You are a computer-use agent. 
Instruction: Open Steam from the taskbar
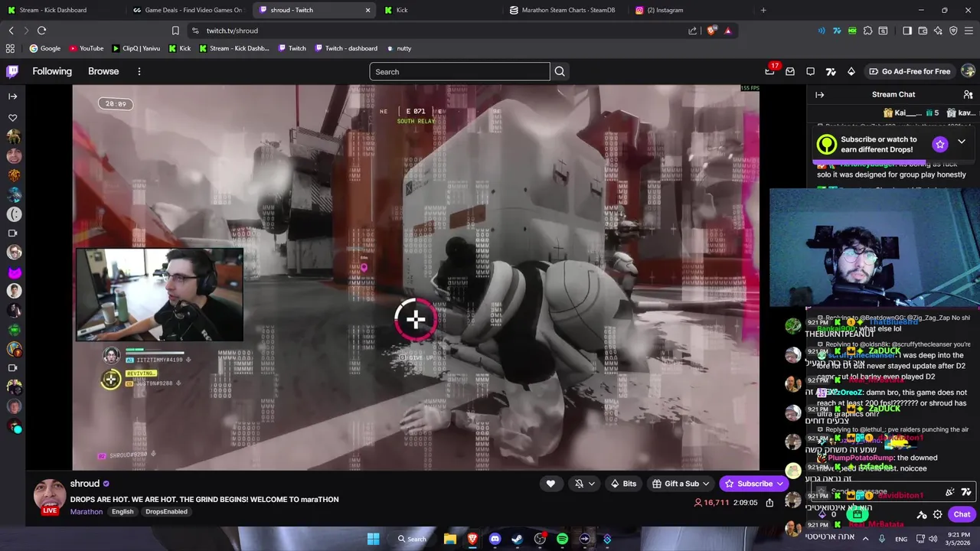pyautogui.click(x=518, y=539)
